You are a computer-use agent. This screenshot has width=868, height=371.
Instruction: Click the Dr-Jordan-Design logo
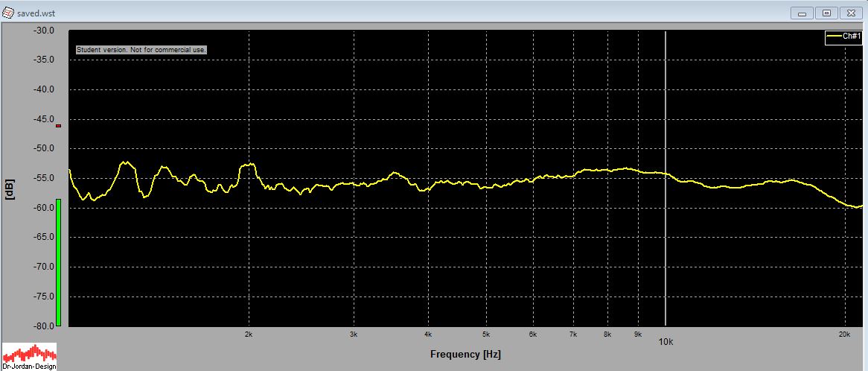(x=29, y=357)
